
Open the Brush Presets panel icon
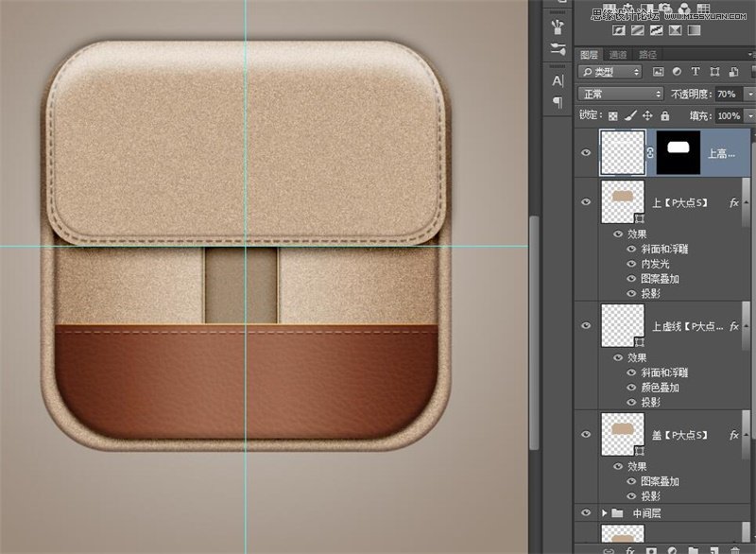558,49
